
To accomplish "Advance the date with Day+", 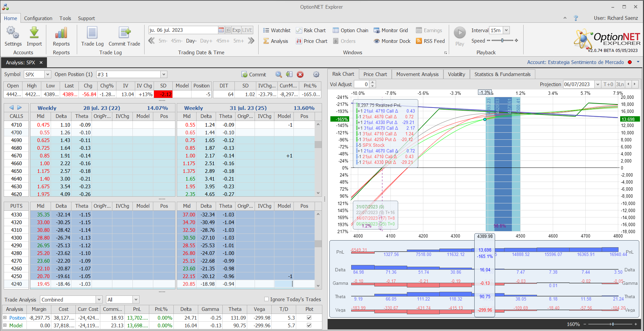I will tap(206, 41).
